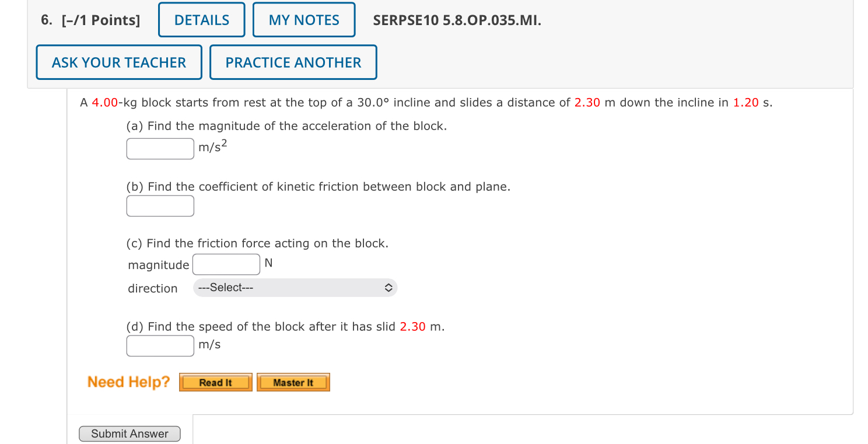Click the Need Help? label

point(128,382)
